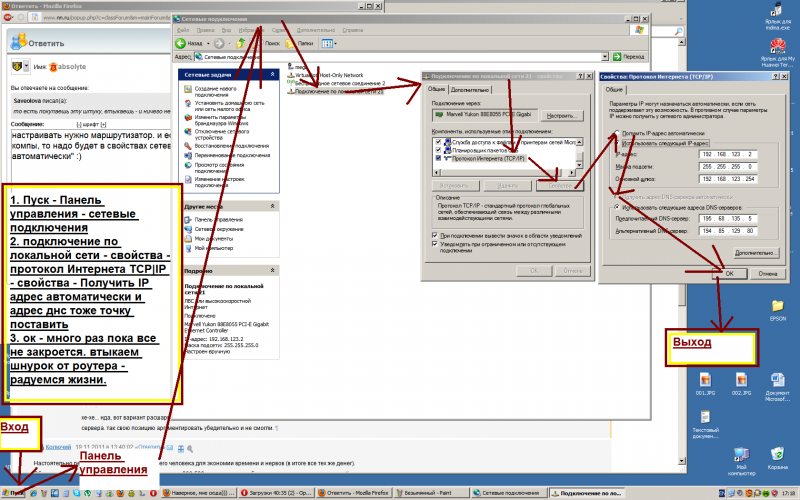Click the Up folder toolbar icon

pos(242,44)
